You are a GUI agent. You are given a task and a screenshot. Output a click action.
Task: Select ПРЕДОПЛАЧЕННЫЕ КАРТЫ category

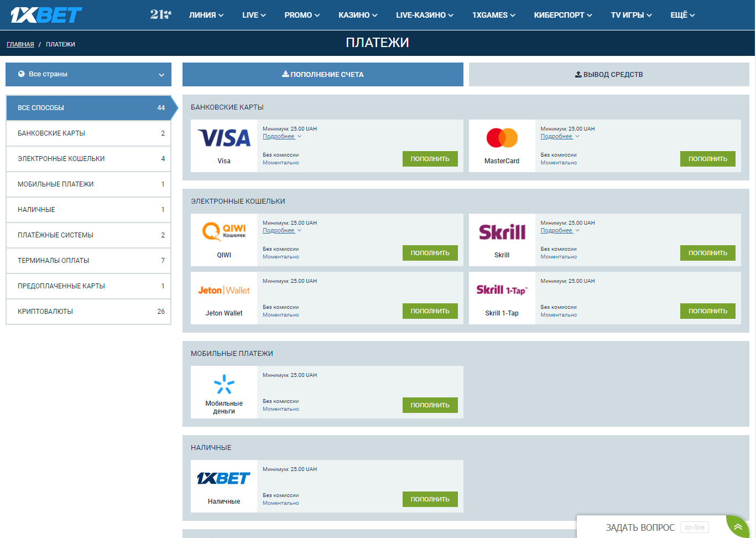coord(88,286)
